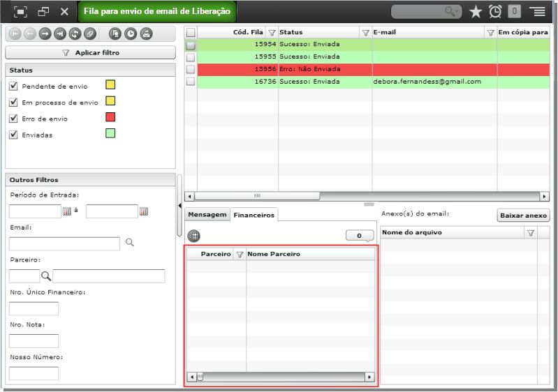The height and width of the screenshot is (392, 558).
Task: Click the fullscreen brackets icon in title bar
Action: (x=20, y=12)
